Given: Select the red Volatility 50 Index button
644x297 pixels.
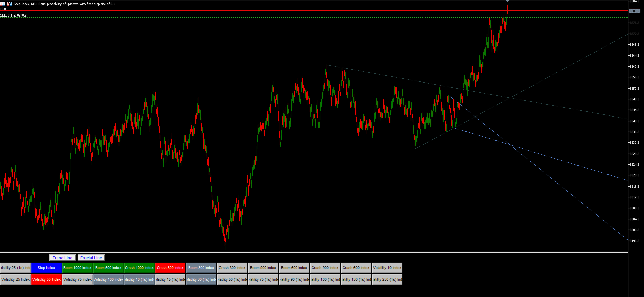Looking at the screenshot, I should pos(46,279).
